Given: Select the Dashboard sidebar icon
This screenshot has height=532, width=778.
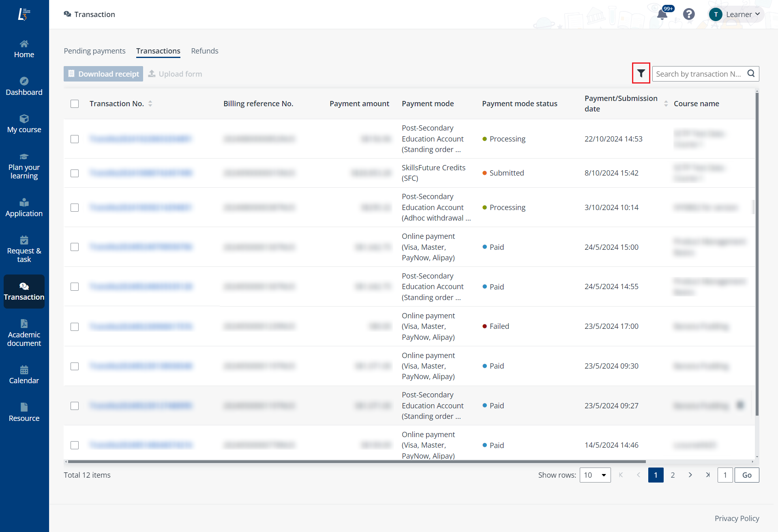Looking at the screenshot, I should click(24, 86).
